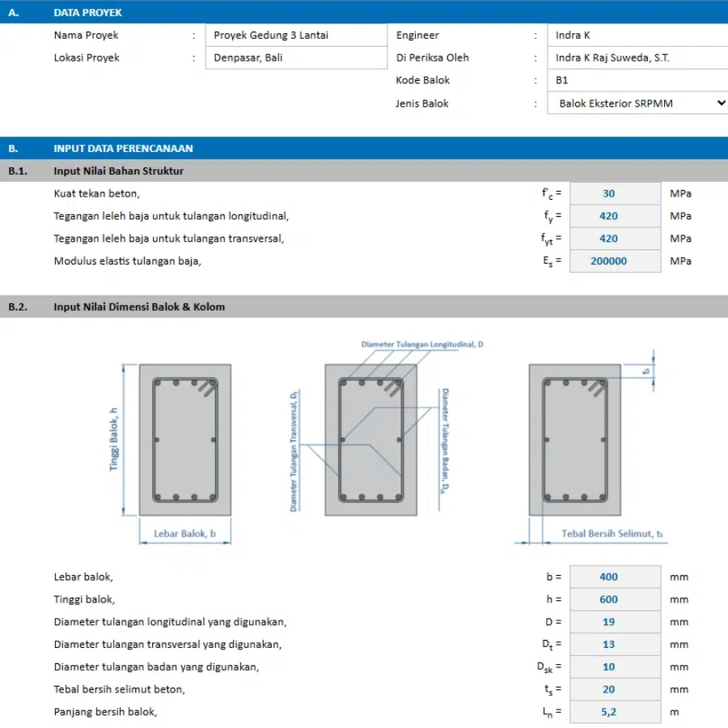Select the Tinggi balok label
This screenshot has height=728, width=728.
coord(84,599)
